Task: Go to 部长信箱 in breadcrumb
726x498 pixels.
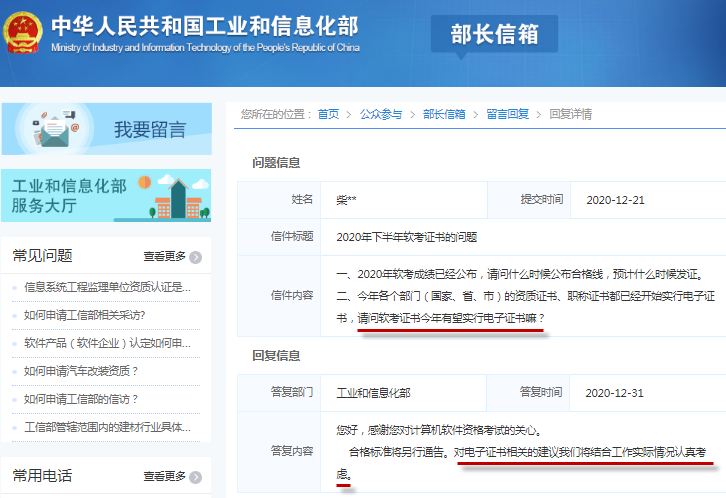Action: click(x=444, y=114)
